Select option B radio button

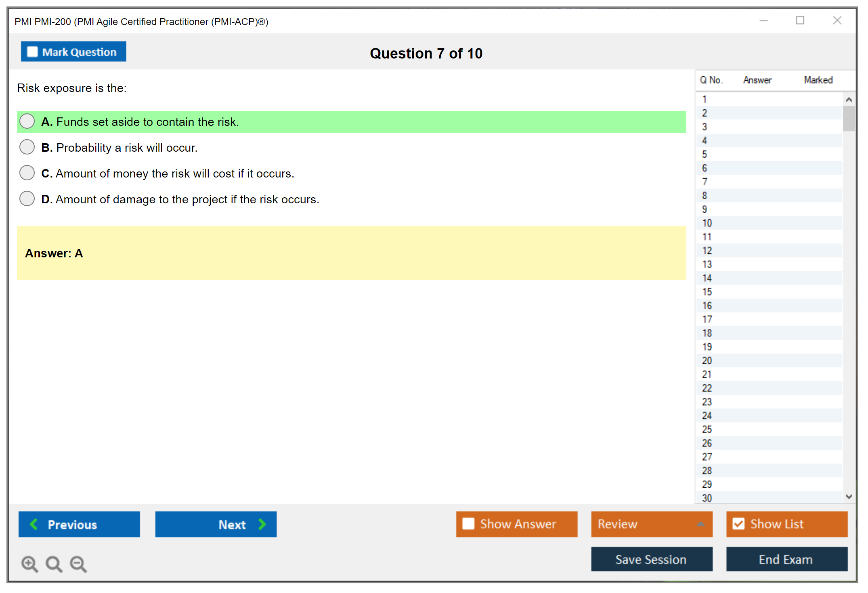(27, 147)
